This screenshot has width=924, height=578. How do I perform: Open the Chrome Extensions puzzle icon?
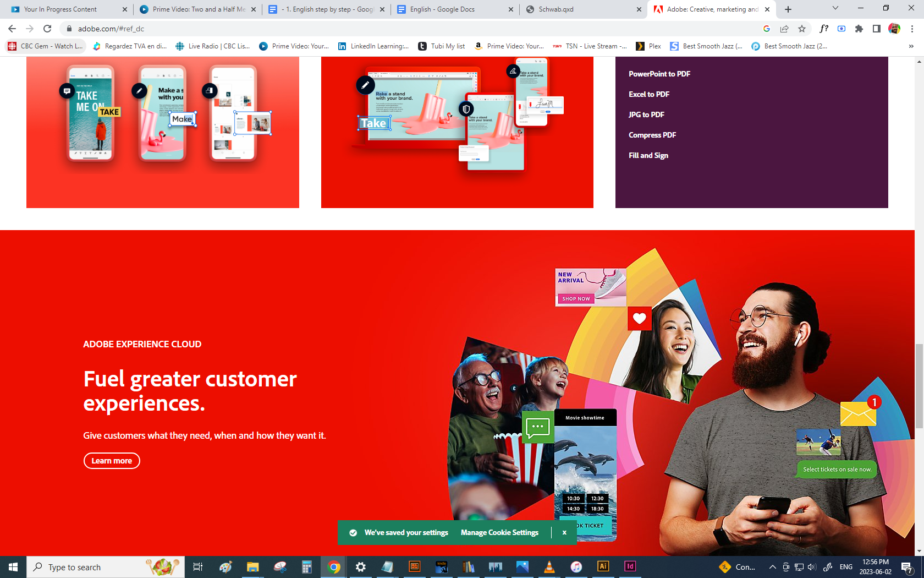tap(859, 29)
